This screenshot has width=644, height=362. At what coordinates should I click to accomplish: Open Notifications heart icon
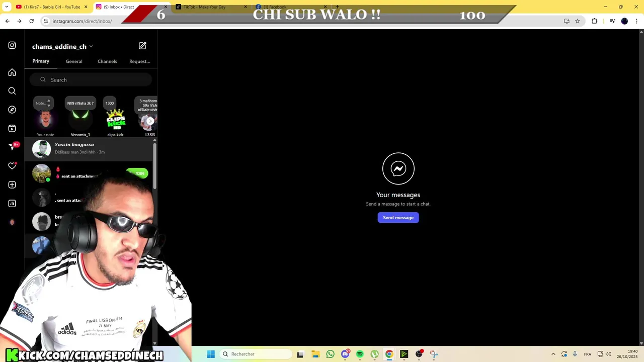click(x=12, y=166)
